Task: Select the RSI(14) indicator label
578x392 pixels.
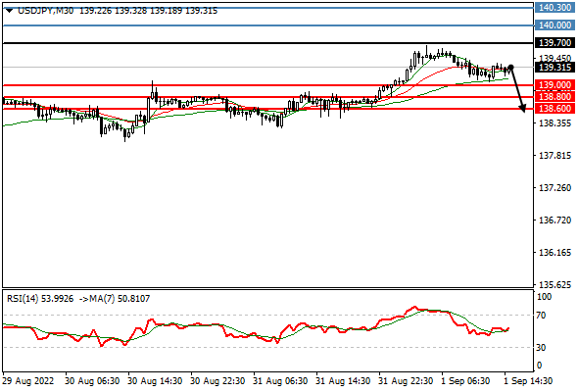Action: click(23, 298)
